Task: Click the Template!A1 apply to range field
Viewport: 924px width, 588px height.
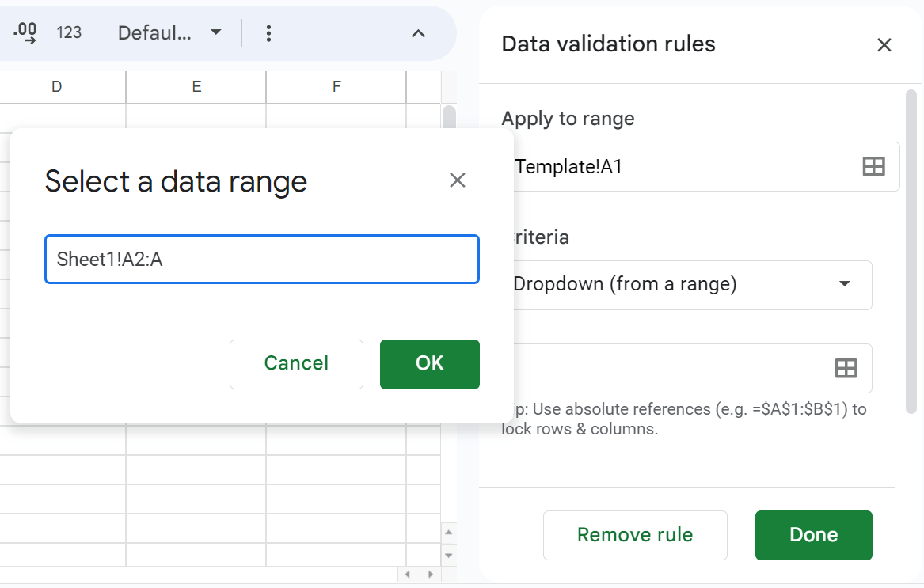Action: 681,166
